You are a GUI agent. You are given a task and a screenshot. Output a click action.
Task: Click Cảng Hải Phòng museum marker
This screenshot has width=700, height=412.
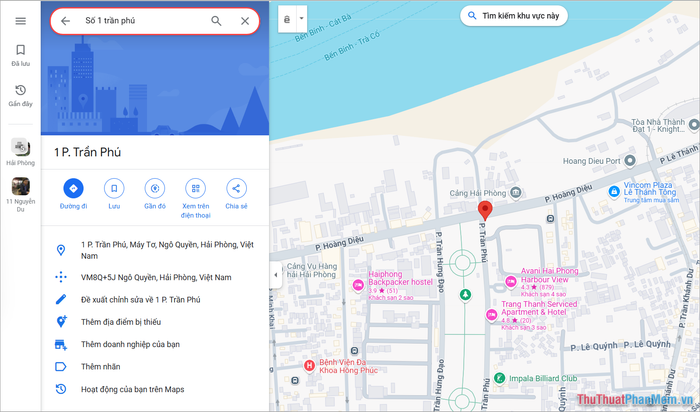pos(516,192)
